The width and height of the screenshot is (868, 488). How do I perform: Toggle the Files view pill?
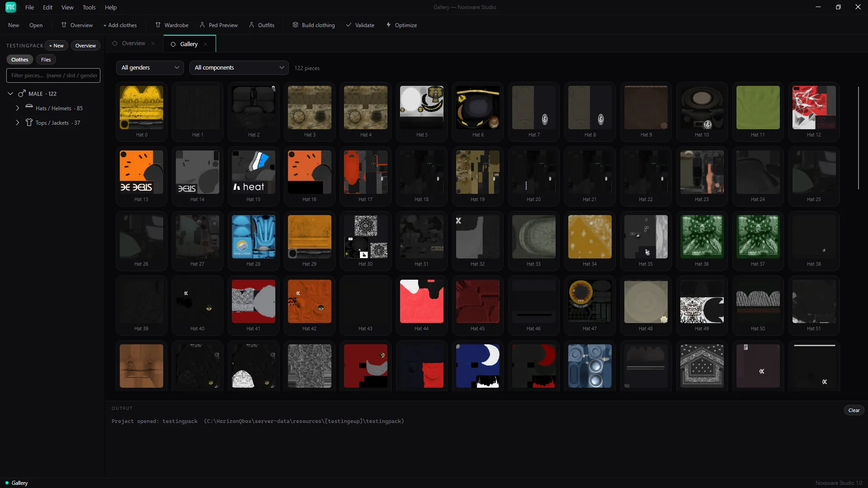click(46, 60)
